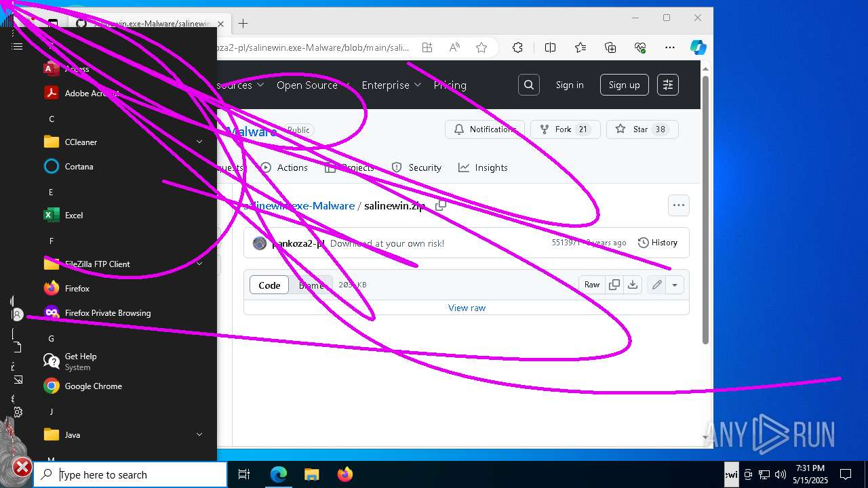Open the file more options menu
The image size is (868, 488).
(679, 205)
